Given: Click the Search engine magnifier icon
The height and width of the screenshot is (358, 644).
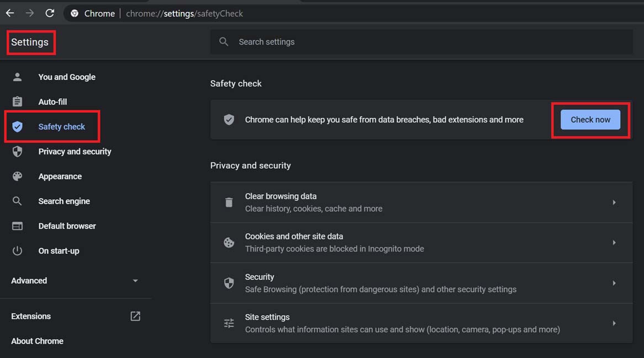Looking at the screenshot, I should tap(17, 201).
